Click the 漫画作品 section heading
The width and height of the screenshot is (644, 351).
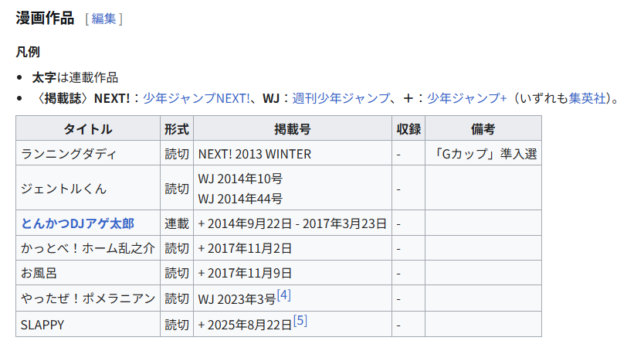45,18
